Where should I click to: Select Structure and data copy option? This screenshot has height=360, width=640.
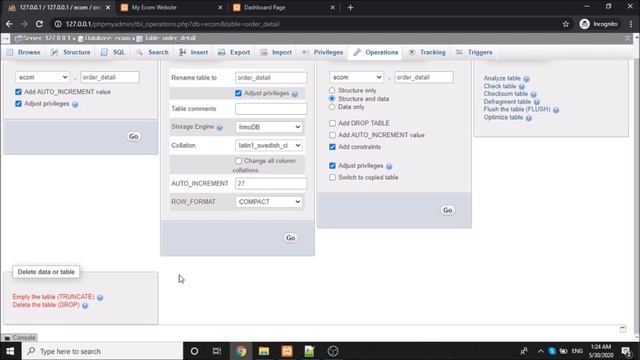332,99
